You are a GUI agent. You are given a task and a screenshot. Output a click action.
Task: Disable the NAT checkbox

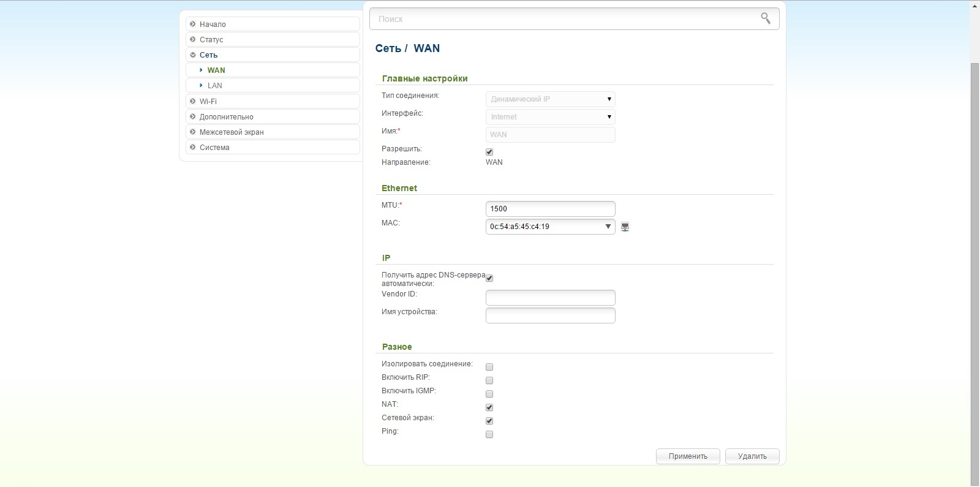click(489, 407)
